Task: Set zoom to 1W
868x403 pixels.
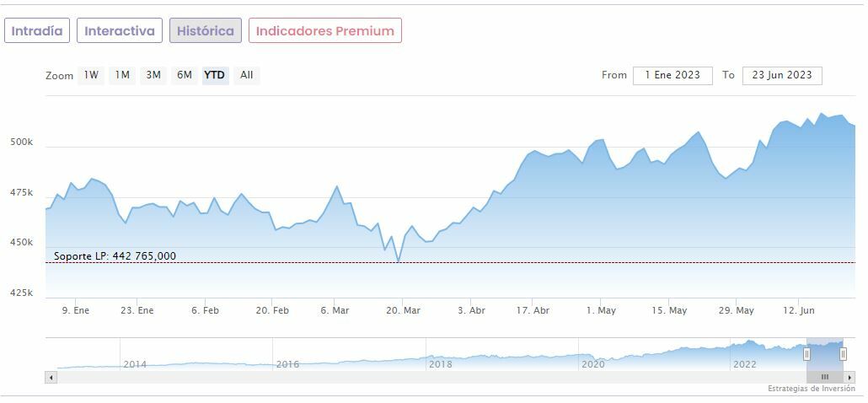Action: coord(91,75)
